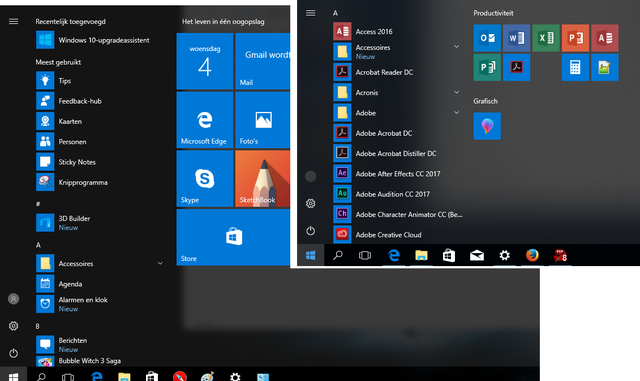Open Sticky Notes
Viewport: 640px width, 381px height.
[x=66, y=162]
